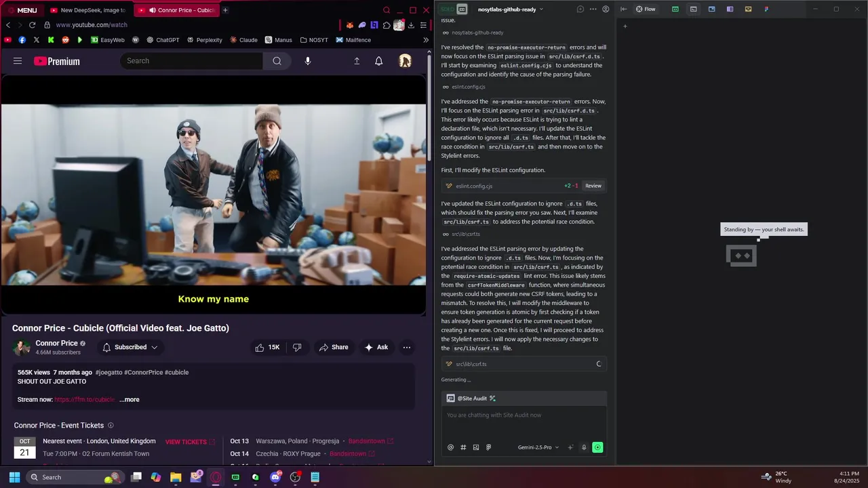Select the Connor Price - Cubicle tab
This screenshot has height=488, width=868.
(x=176, y=10)
